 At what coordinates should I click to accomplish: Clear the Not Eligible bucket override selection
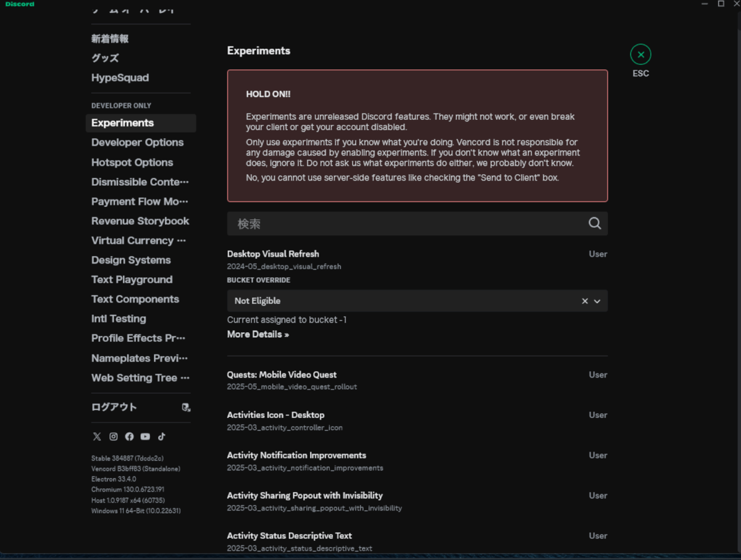pyautogui.click(x=585, y=301)
